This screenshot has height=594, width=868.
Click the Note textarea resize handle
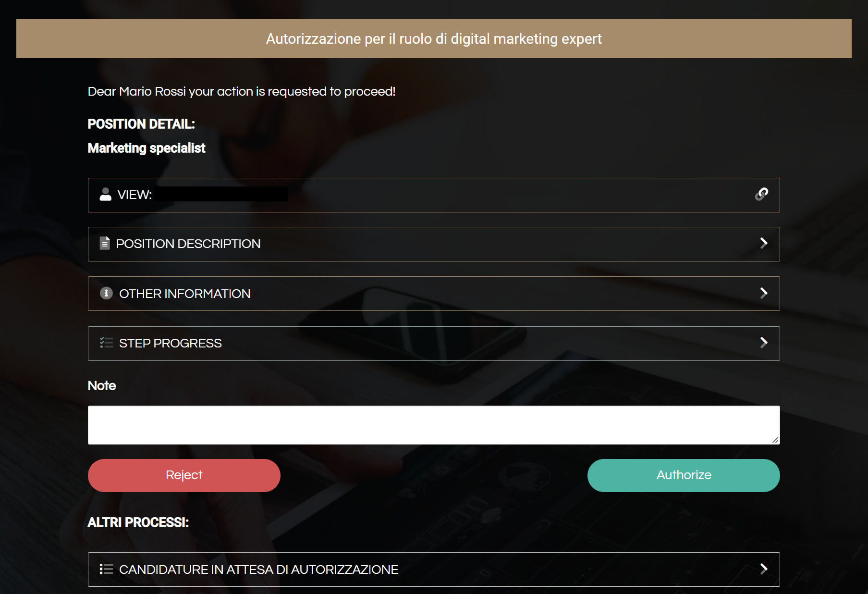[x=775, y=440]
